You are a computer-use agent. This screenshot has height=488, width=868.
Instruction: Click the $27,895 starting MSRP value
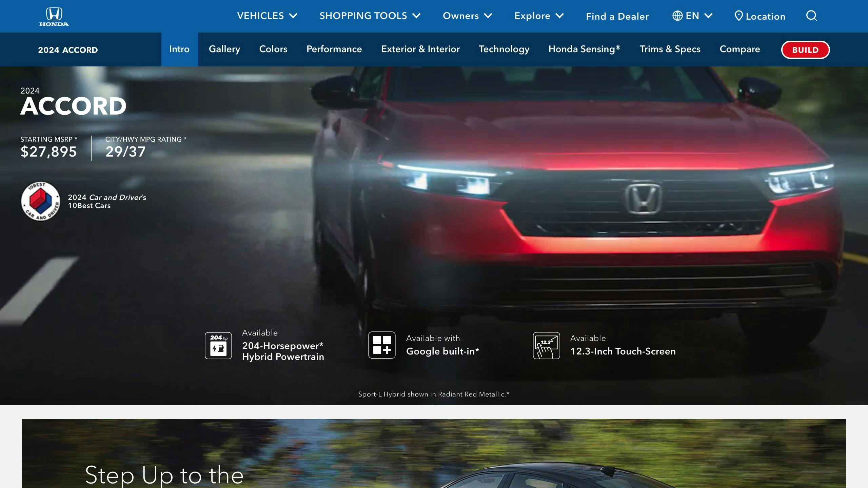pos(48,152)
